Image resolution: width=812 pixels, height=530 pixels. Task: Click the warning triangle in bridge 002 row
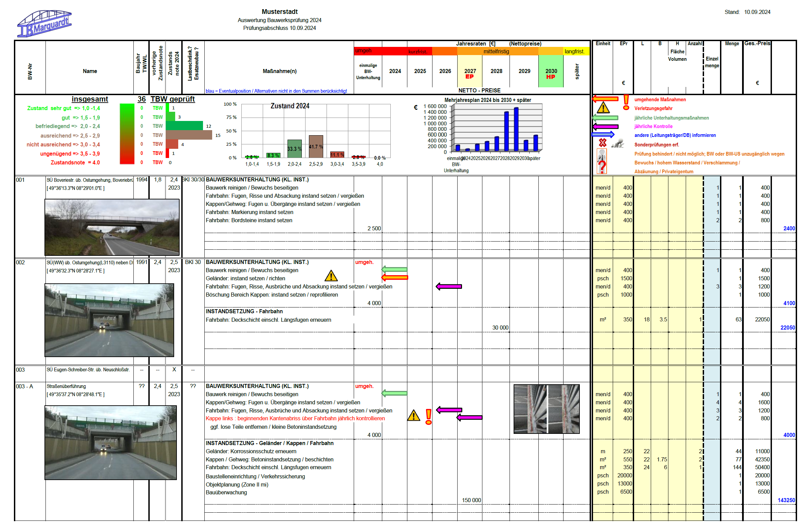point(331,276)
